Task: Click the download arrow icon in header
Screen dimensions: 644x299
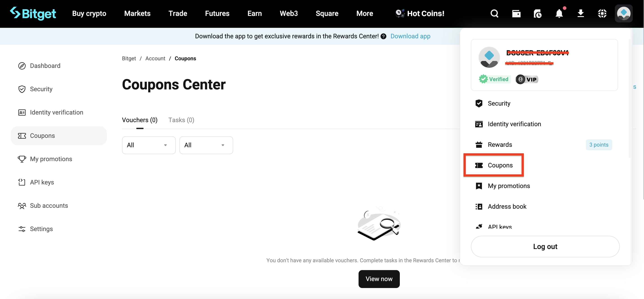Action: pyautogui.click(x=581, y=13)
